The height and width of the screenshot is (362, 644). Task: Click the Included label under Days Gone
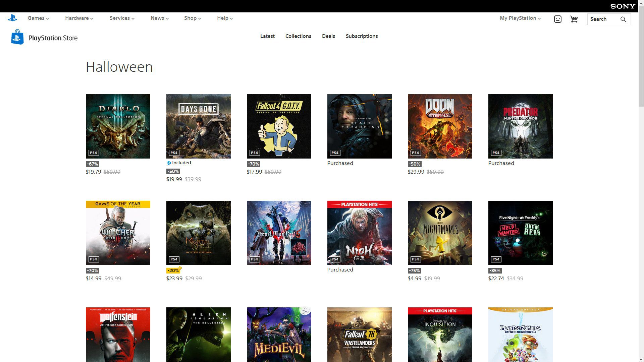pos(181,163)
